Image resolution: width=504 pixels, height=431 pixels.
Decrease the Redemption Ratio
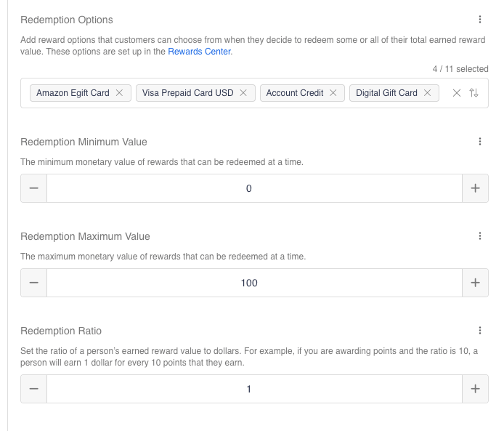tap(33, 389)
